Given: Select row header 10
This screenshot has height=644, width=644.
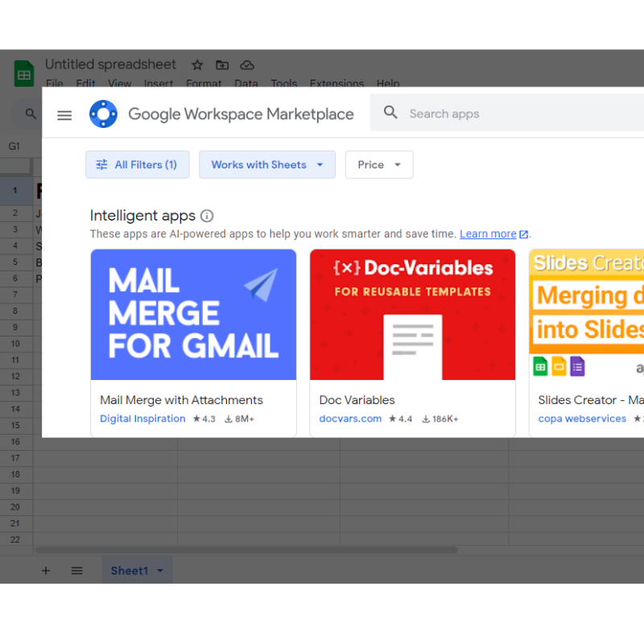Looking at the screenshot, I should [15, 344].
